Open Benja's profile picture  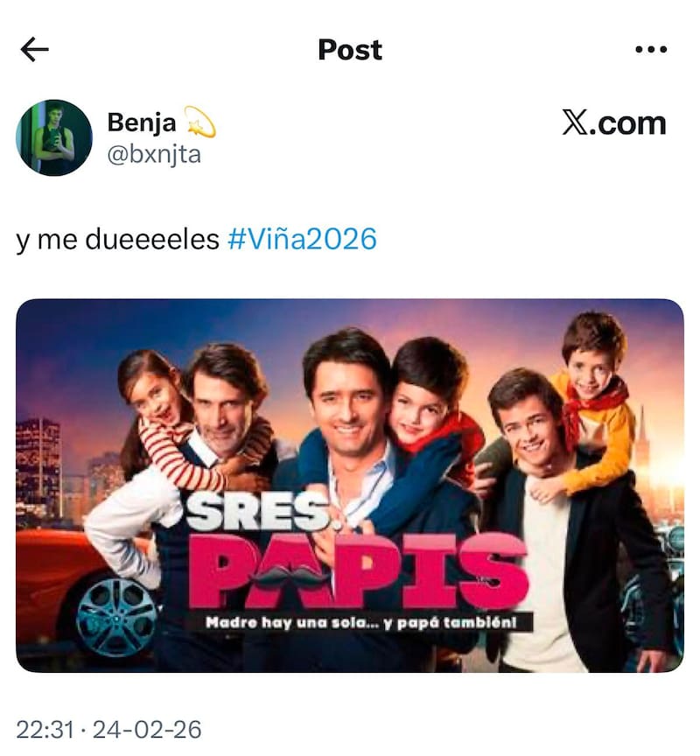pyautogui.click(x=54, y=138)
